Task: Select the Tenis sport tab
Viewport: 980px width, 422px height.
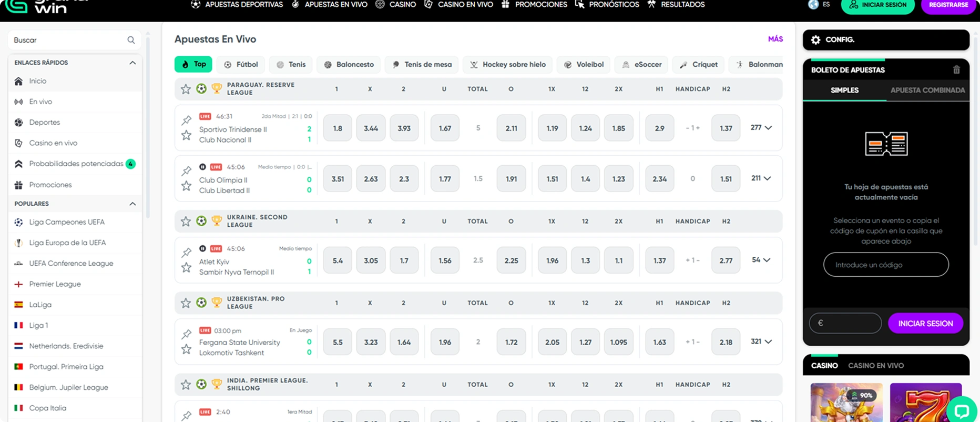Action: pyautogui.click(x=291, y=64)
